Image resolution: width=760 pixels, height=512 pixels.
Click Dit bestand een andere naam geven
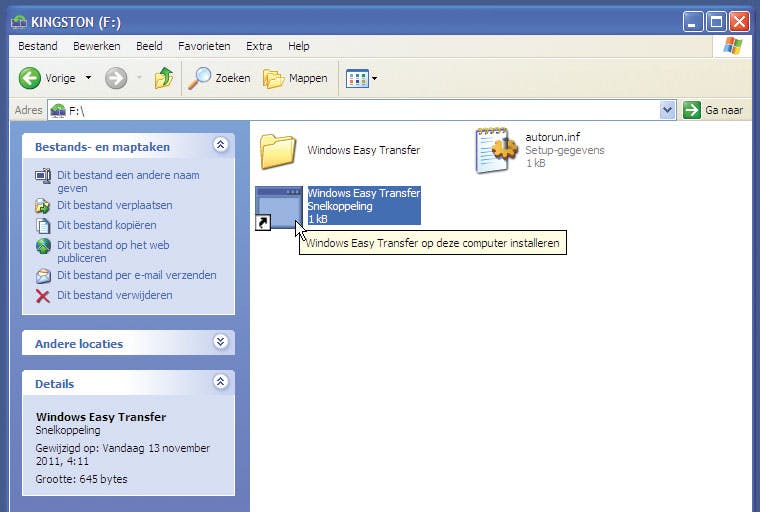(128, 181)
